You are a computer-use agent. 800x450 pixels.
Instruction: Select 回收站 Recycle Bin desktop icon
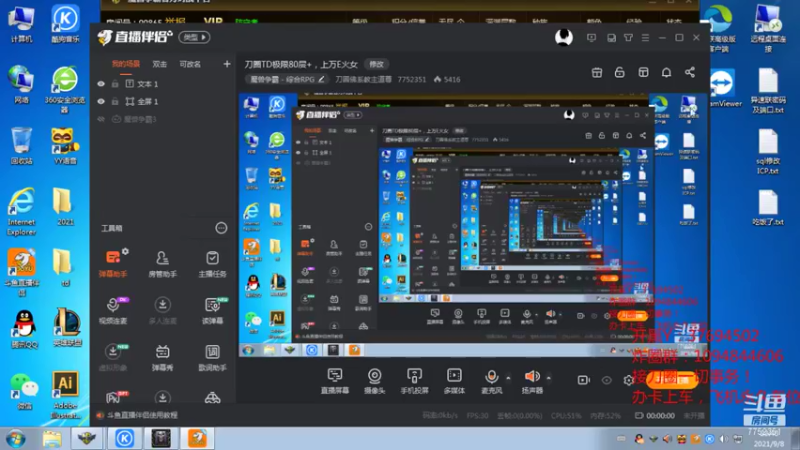(x=21, y=146)
